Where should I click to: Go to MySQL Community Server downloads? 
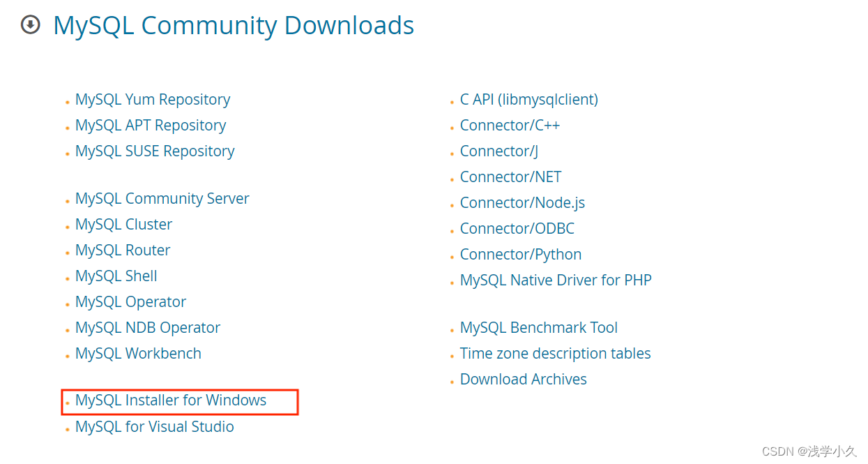[x=162, y=199]
